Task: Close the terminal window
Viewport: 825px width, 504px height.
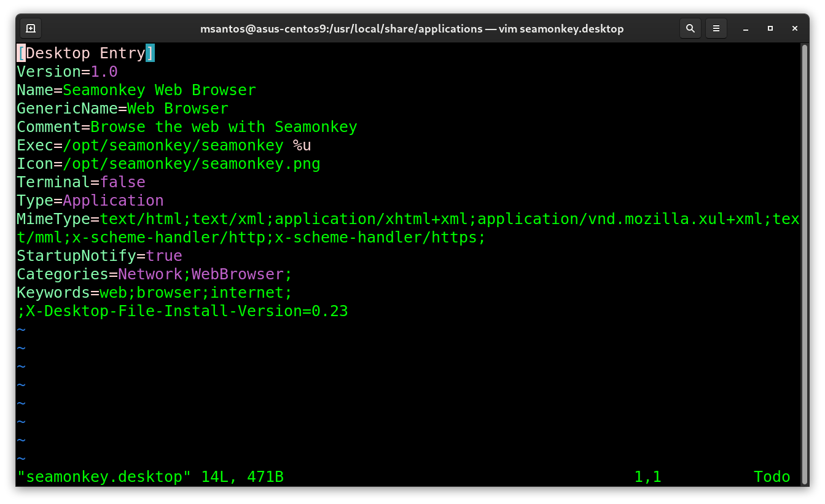Action: [x=796, y=29]
